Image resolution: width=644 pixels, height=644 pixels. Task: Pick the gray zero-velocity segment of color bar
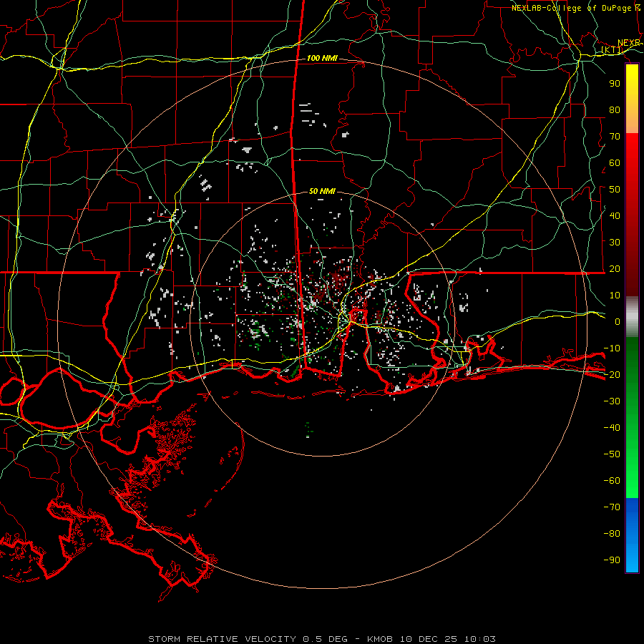pyautogui.click(x=632, y=316)
